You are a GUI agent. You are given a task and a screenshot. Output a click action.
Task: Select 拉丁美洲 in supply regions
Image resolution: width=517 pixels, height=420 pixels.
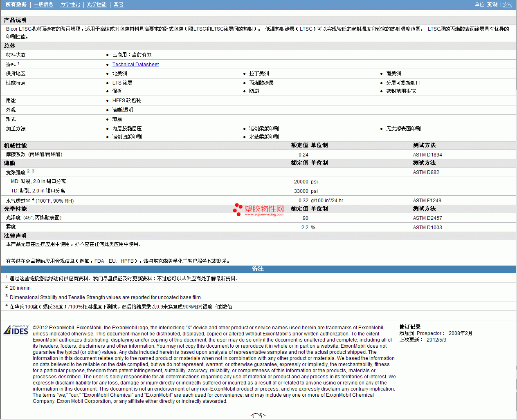[259, 74]
